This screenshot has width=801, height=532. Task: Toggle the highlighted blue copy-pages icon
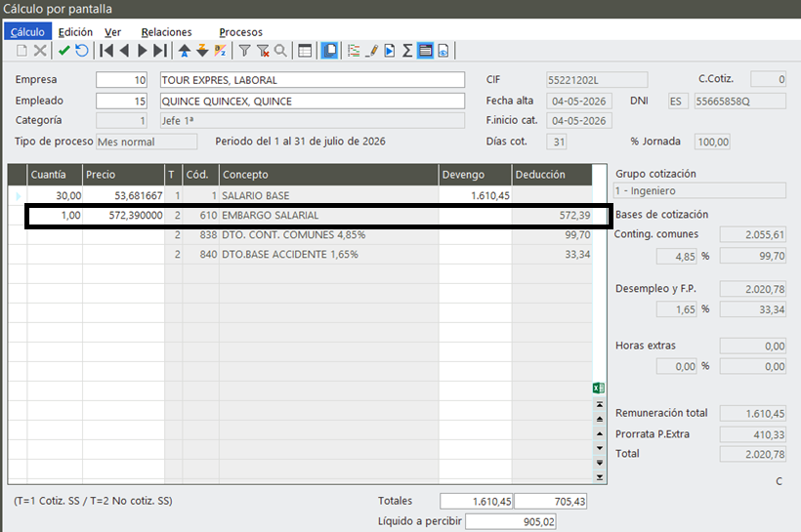[330, 51]
